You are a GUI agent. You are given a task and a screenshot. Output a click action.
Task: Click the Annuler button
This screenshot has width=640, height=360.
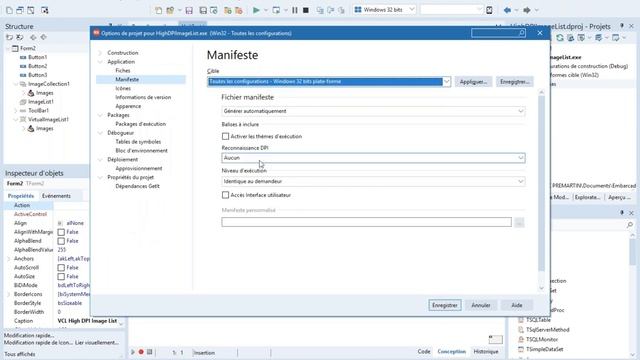pos(481,305)
